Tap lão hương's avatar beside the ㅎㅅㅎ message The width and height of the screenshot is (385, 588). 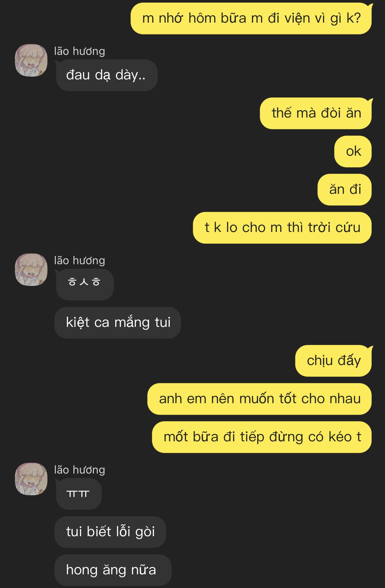pyautogui.click(x=31, y=269)
